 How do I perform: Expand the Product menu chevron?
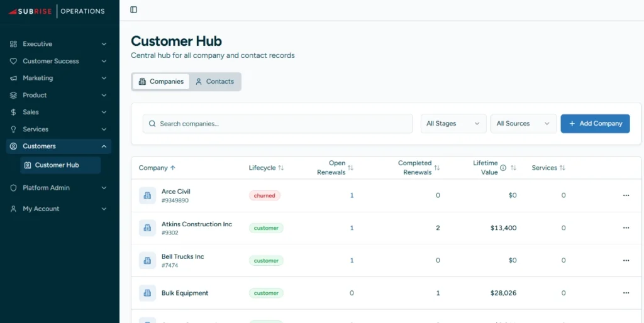[x=104, y=96]
